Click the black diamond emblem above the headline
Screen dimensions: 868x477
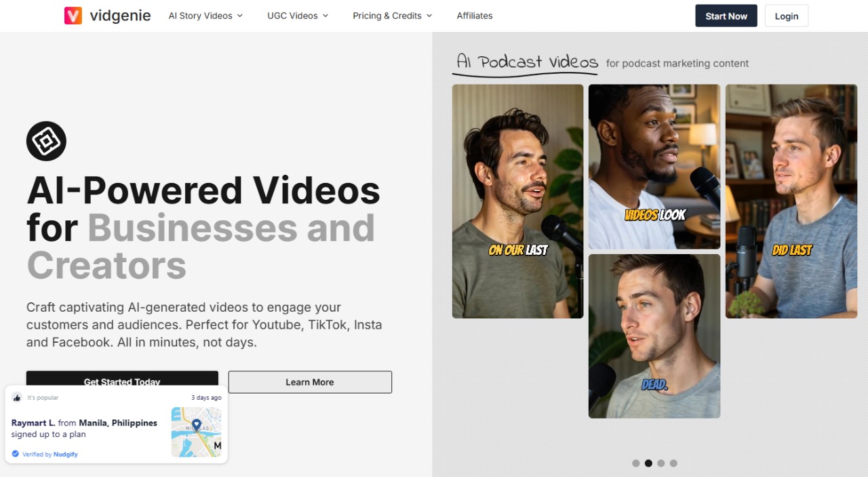pos(46,142)
